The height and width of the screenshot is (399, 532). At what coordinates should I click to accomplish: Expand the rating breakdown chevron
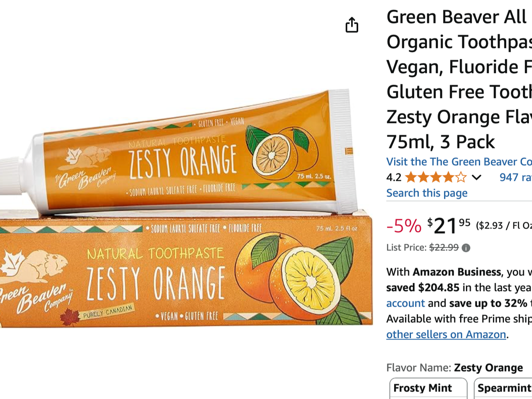click(476, 178)
